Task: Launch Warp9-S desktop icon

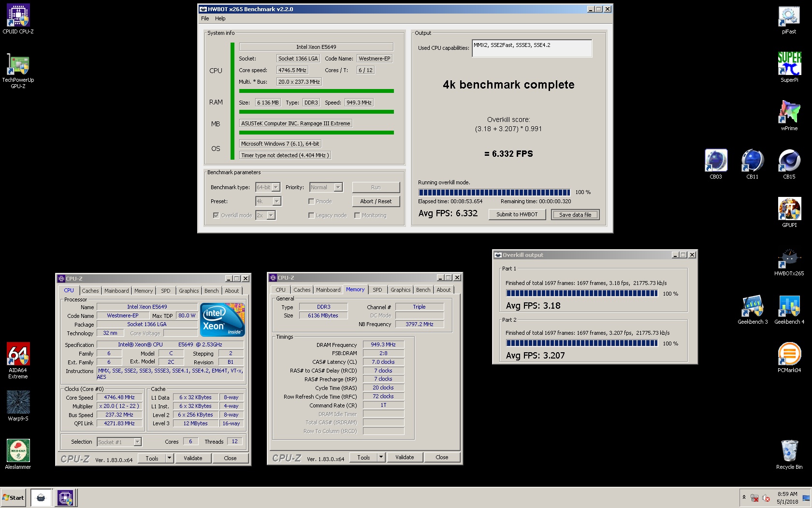Action: point(18,406)
